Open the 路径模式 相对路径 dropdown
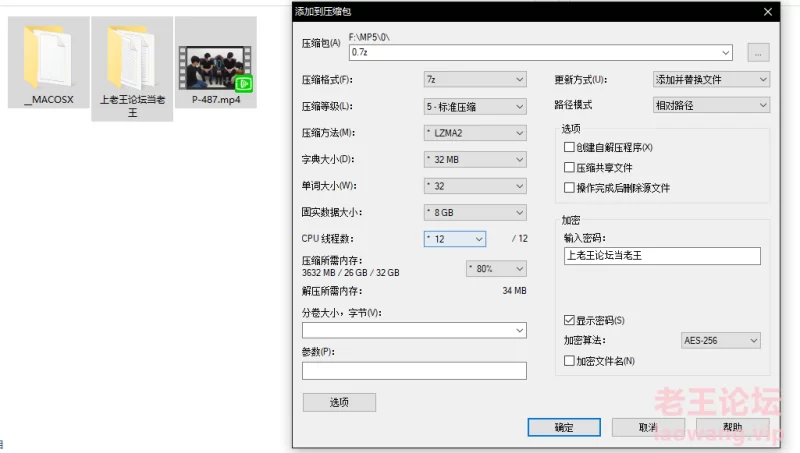 [711, 106]
